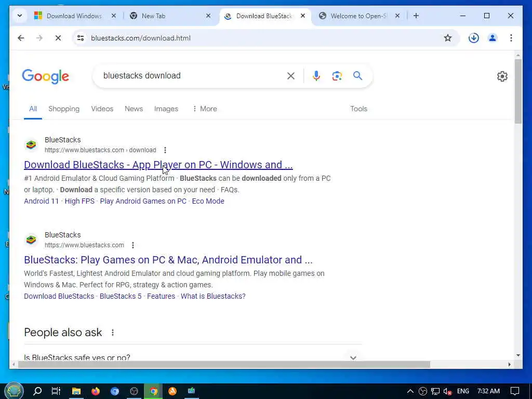The height and width of the screenshot is (399, 532).
Task: Open Chrome downloads icon
Action: click(474, 38)
